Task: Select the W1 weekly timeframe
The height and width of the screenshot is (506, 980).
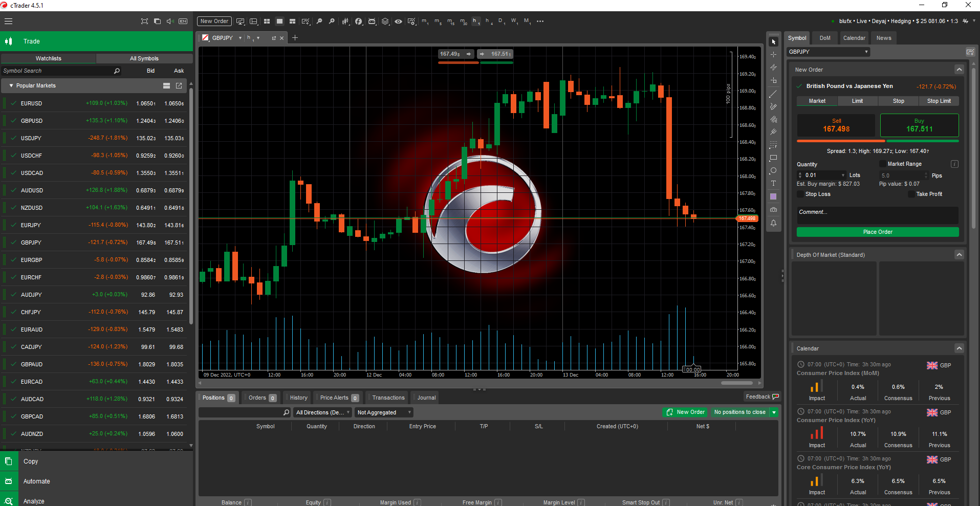Action: [514, 21]
